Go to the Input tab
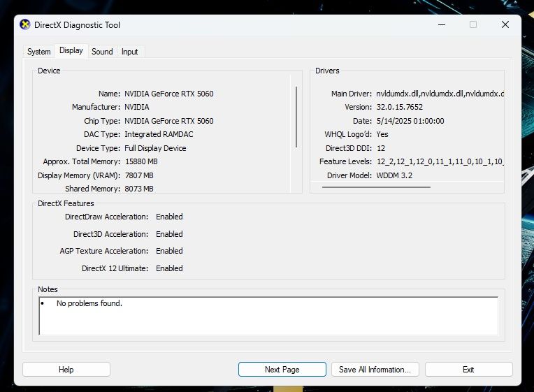 pyautogui.click(x=130, y=52)
